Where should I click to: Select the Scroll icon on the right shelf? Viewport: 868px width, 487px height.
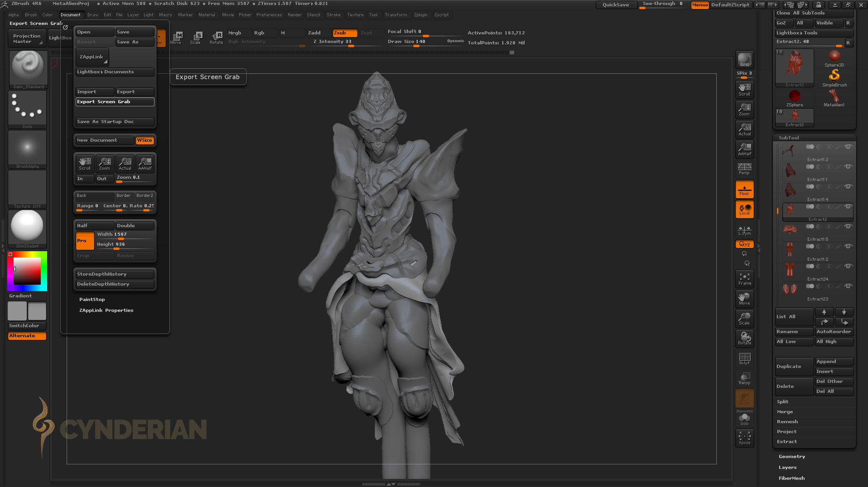coord(744,90)
